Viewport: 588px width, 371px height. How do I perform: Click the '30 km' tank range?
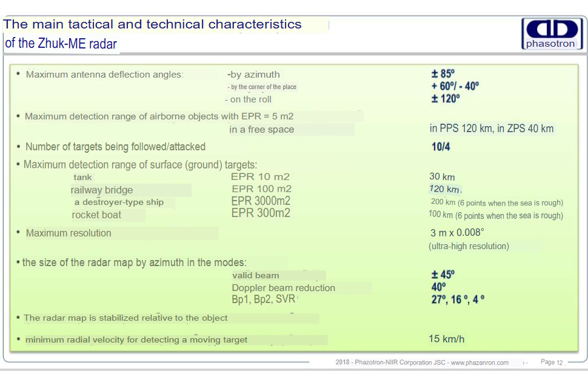(x=442, y=176)
